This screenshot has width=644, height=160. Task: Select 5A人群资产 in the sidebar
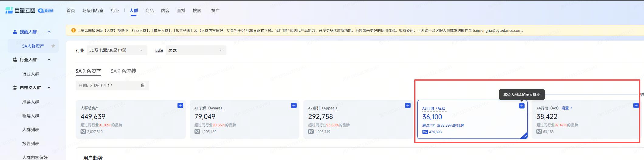coord(33,46)
